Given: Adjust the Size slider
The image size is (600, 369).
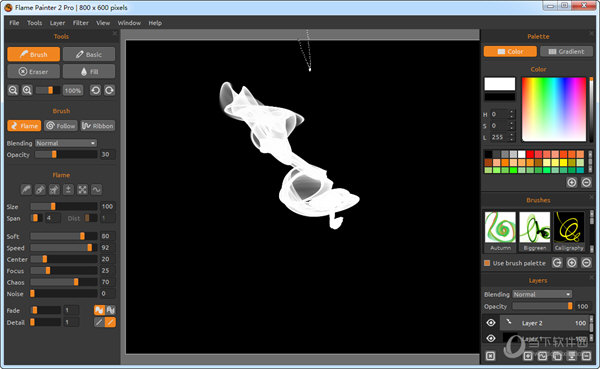Looking at the screenshot, I should (x=64, y=206).
